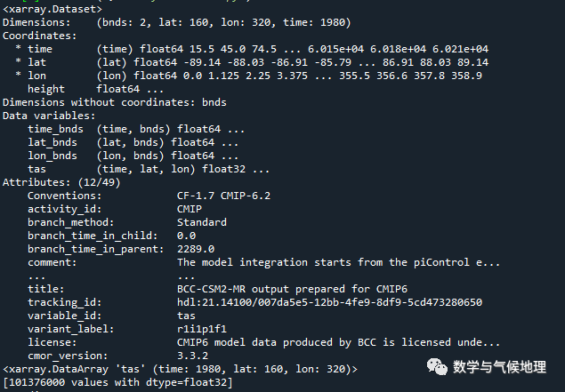565x392 pixels.
Task: Click the lon_bnds variable name
Action: (x=52, y=156)
